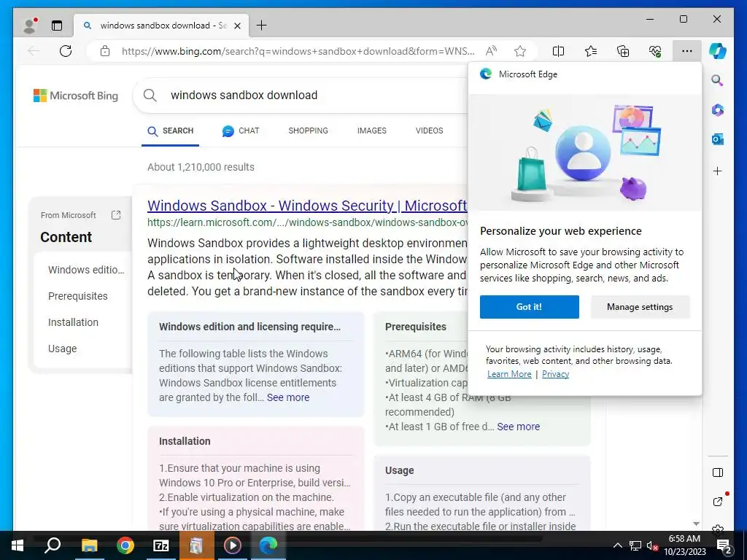The width and height of the screenshot is (747, 560).
Task: Jump to Prerequisites content item
Action: click(x=77, y=296)
